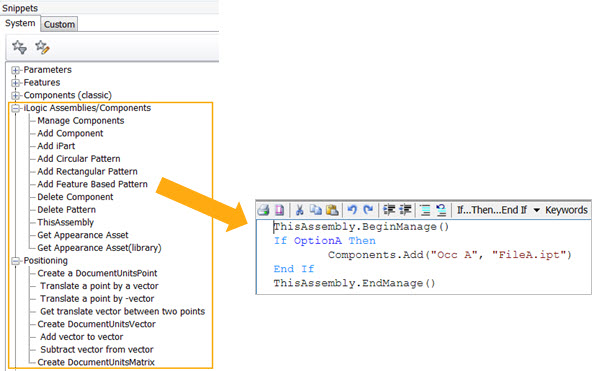Select the Add iPart snippet
The width and height of the screenshot is (592, 371).
(56, 146)
